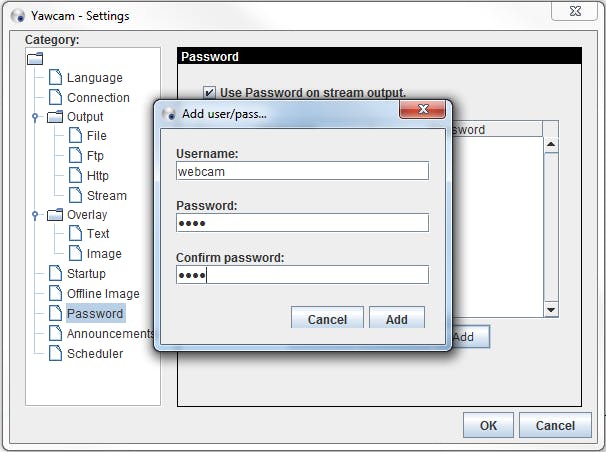
Task: Collapse the Output tree node
Action: [35, 117]
